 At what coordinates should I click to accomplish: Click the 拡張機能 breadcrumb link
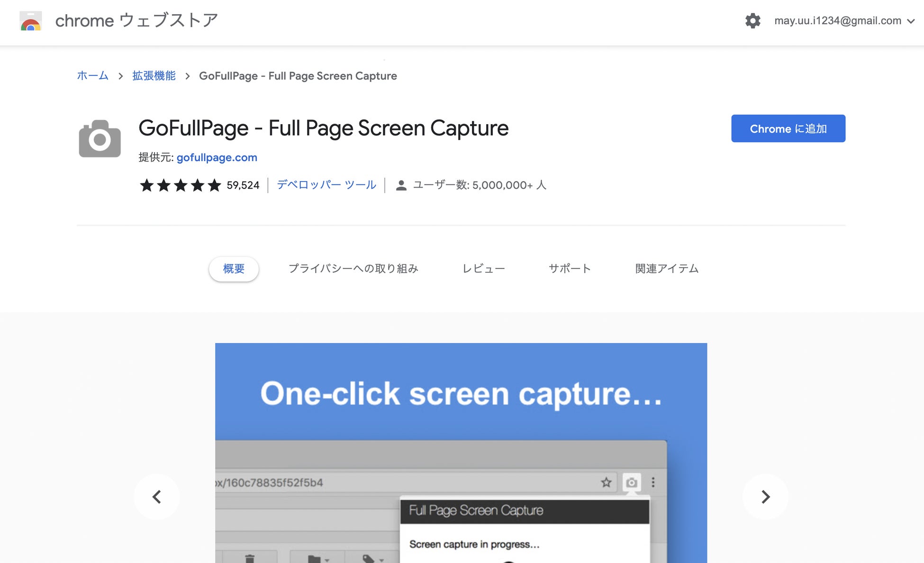(154, 76)
